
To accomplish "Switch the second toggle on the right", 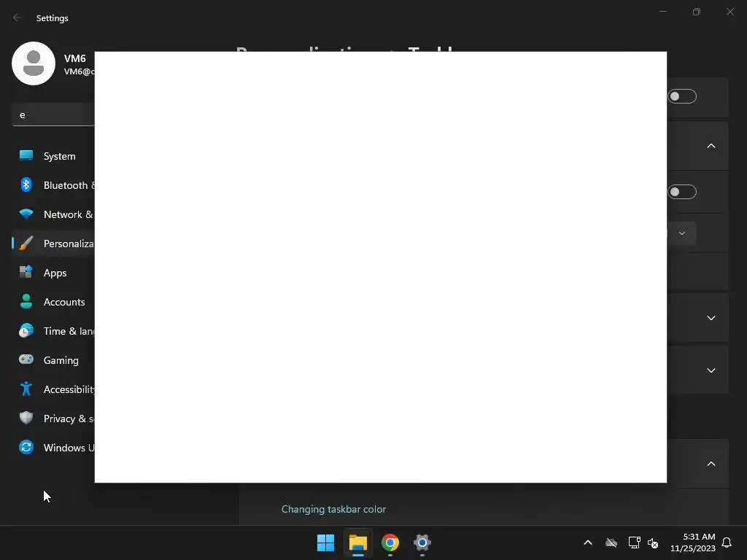I will tap(682, 192).
